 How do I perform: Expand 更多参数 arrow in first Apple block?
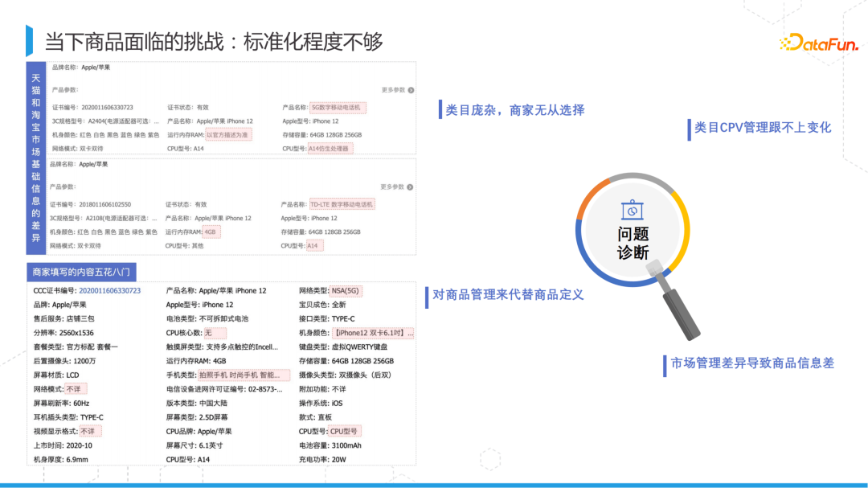(411, 90)
